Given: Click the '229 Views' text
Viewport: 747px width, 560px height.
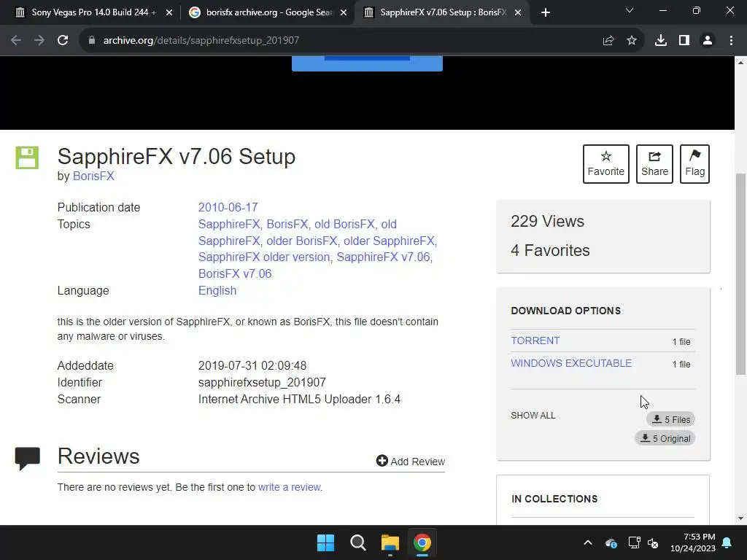Looking at the screenshot, I should tap(547, 222).
